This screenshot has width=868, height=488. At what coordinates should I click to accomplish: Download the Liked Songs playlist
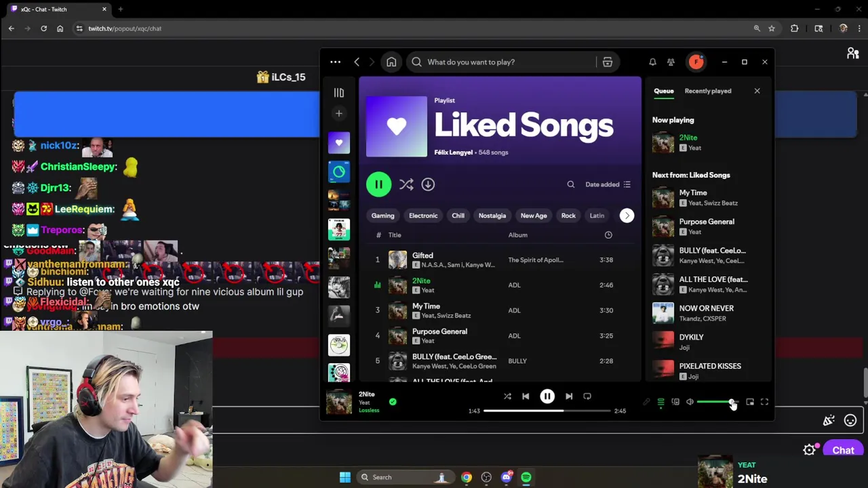coord(428,184)
